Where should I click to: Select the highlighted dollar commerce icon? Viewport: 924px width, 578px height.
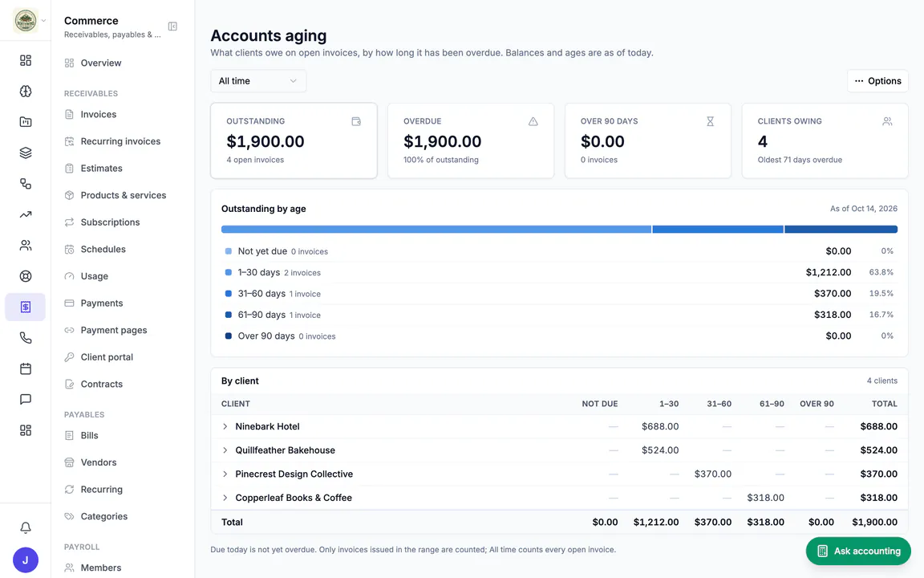(26, 307)
